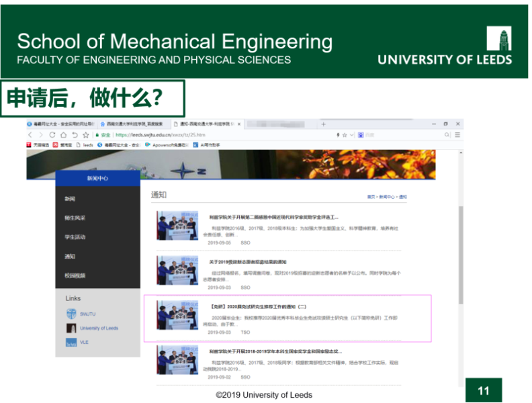Open the first notice about 科学家奖助学金评选

[273, 218]
